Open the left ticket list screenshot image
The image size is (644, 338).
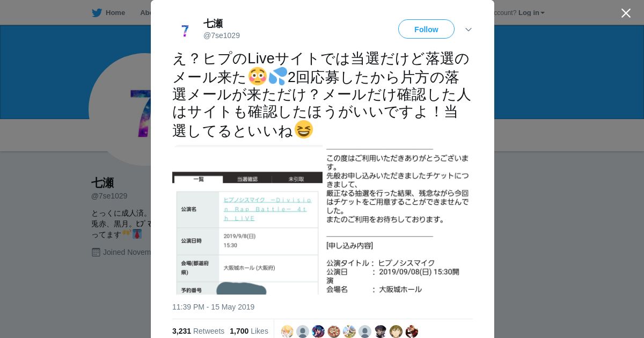click(x=247, y=219)
